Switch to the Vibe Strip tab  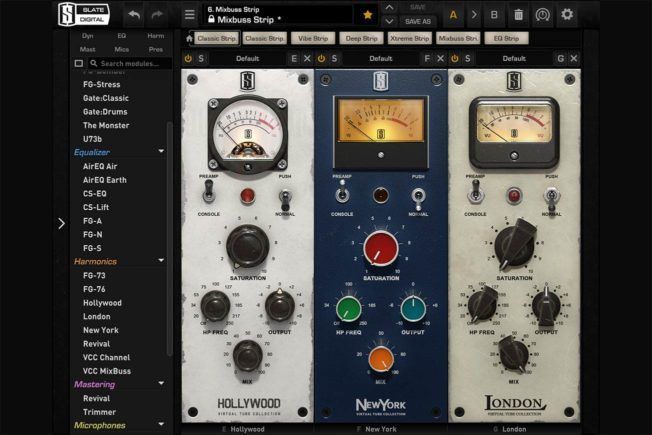[313, 38]
